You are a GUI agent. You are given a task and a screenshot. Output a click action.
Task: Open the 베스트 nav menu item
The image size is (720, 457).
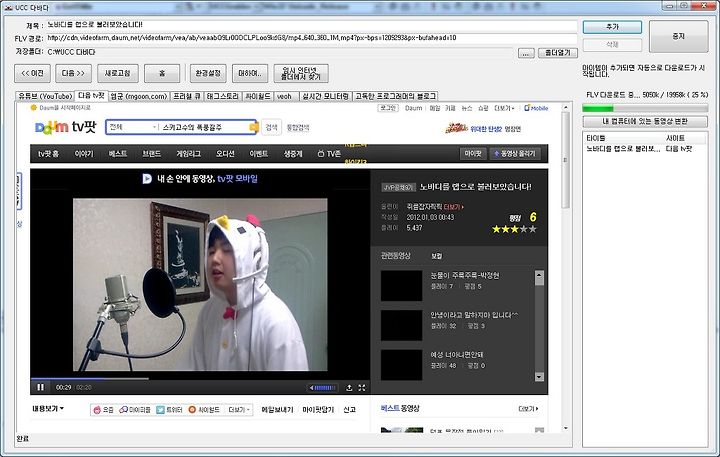coord(118,154)
